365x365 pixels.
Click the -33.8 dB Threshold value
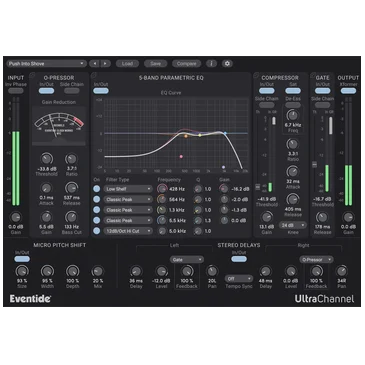tap(46, 169)
